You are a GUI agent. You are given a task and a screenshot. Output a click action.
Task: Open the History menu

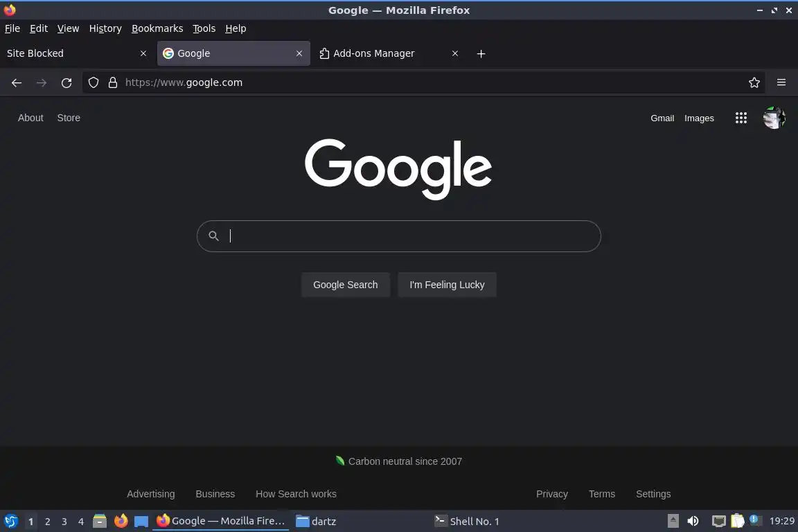[105, 28]
